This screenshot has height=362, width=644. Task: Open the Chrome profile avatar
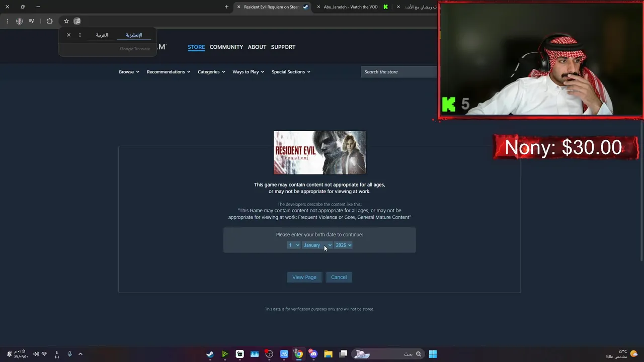click(19, 21)
